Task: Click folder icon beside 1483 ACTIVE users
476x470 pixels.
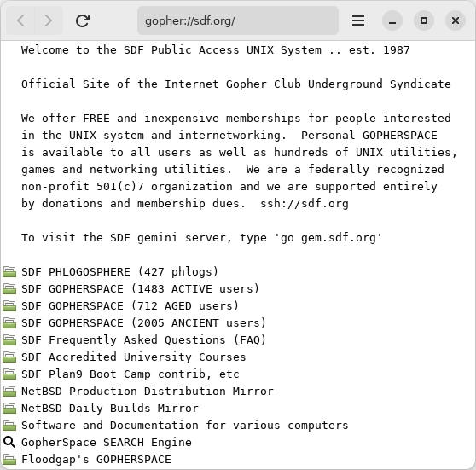Action: [9, 289]
